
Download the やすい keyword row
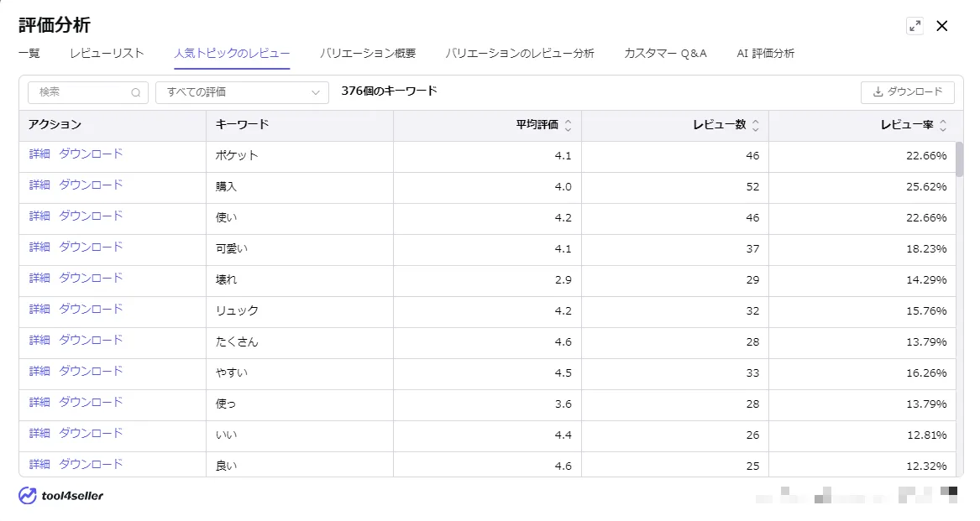(91, 371)
